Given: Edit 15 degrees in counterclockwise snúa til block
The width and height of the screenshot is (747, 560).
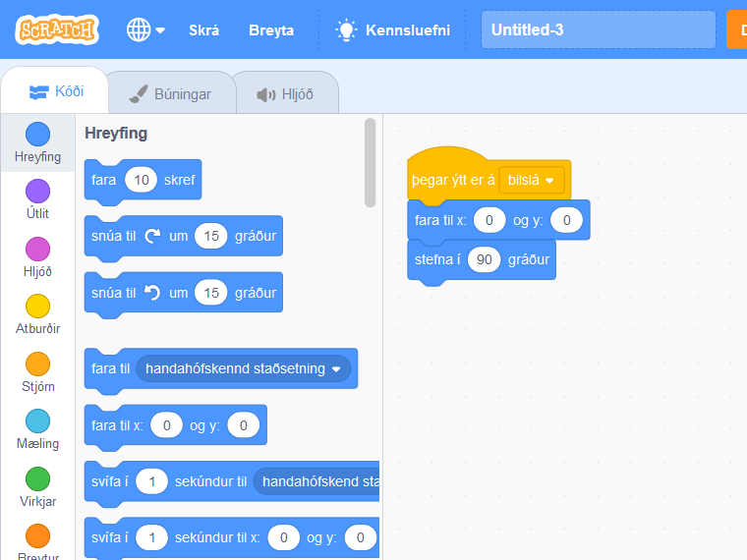Looking at the screenshot, I should (211, 293).
